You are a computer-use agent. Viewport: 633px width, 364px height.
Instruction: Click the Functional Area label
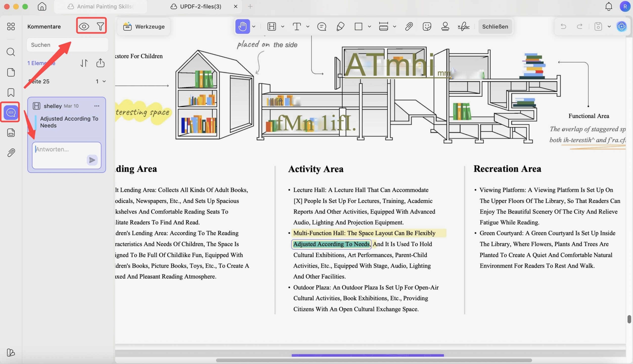point(588,116)
